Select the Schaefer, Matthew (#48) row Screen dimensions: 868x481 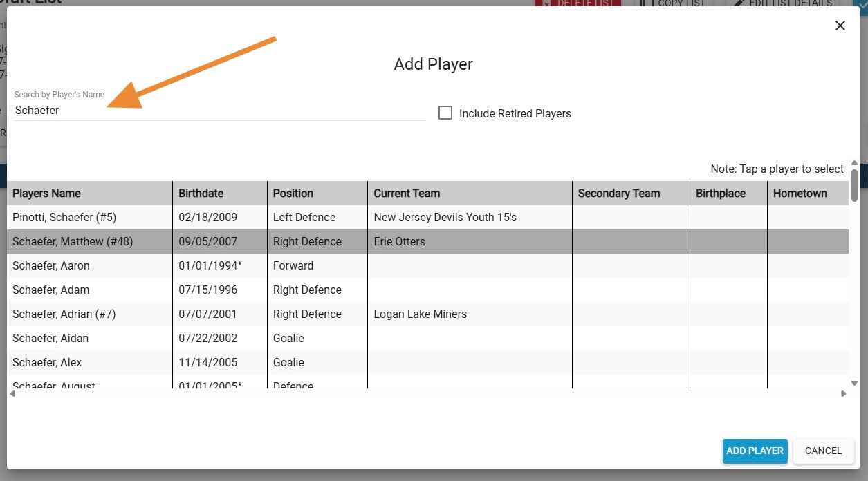click(428, 241)
